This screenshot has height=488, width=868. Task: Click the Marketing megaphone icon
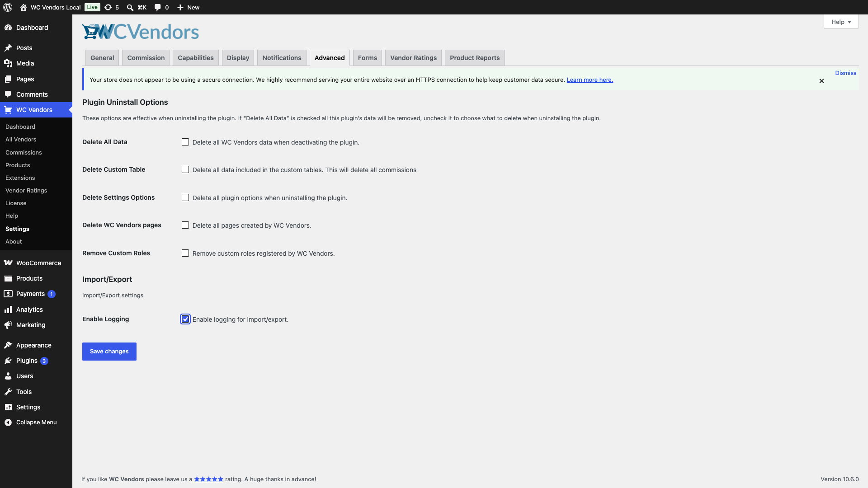[8, 325]
